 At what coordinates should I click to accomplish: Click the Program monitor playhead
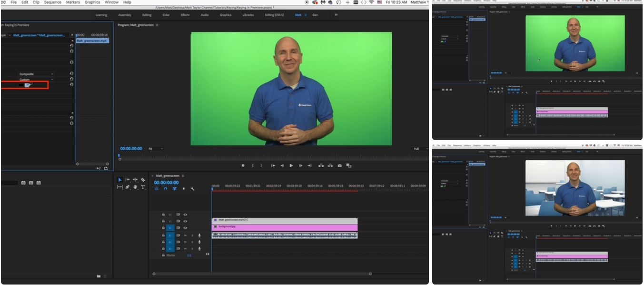(119, 155)
